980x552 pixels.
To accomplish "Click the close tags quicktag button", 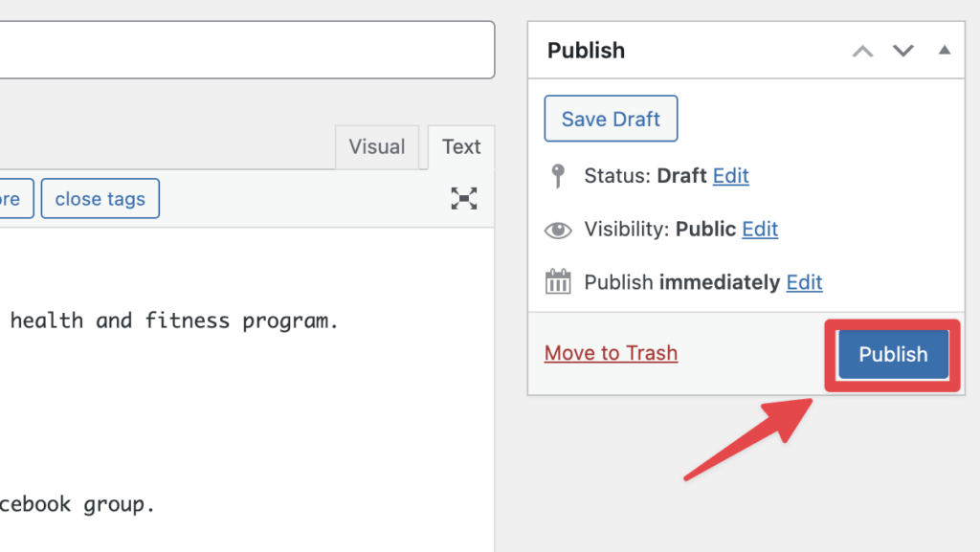I will [100, 199].
